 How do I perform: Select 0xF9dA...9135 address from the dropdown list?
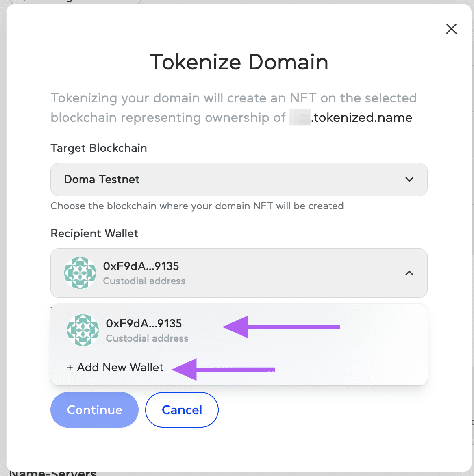(144, 324)
